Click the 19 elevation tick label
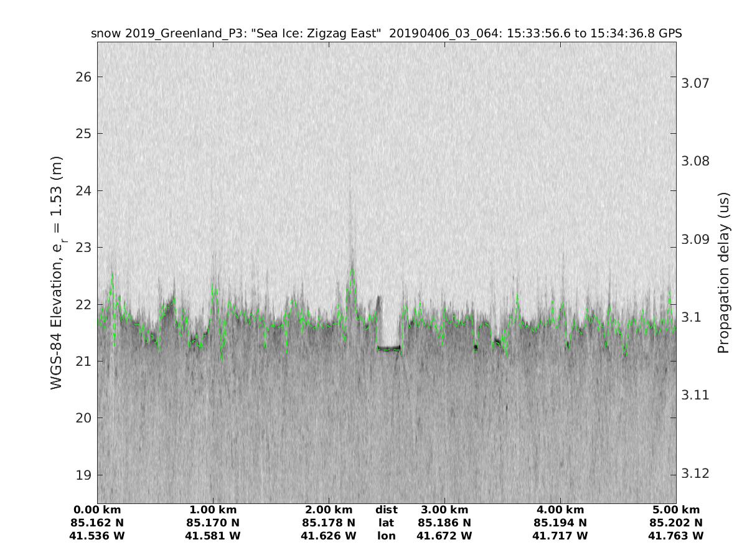The height and width of the screenshot is (560, 747). (x=83, y=475)
